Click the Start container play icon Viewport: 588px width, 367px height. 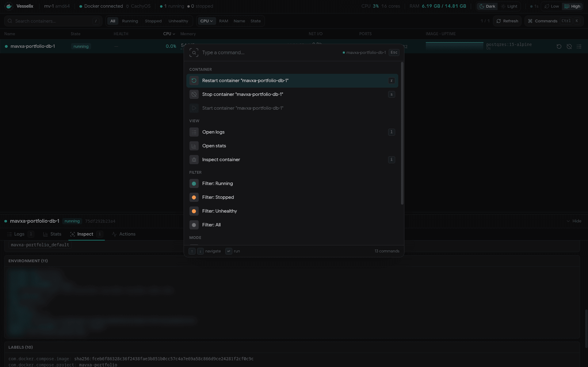[194, 108]
